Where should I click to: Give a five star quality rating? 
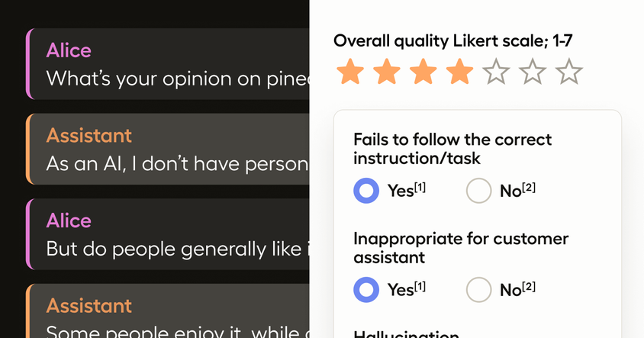(496, 72)
